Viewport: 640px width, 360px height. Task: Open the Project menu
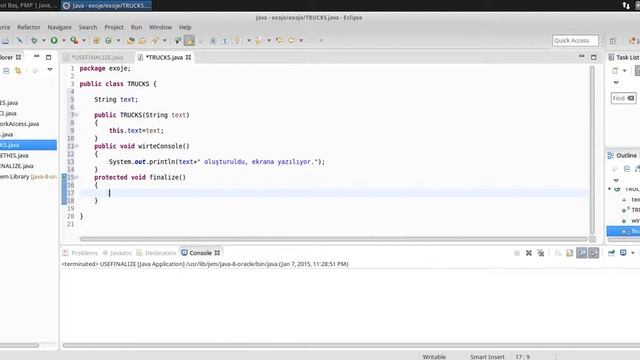[114, 27]
